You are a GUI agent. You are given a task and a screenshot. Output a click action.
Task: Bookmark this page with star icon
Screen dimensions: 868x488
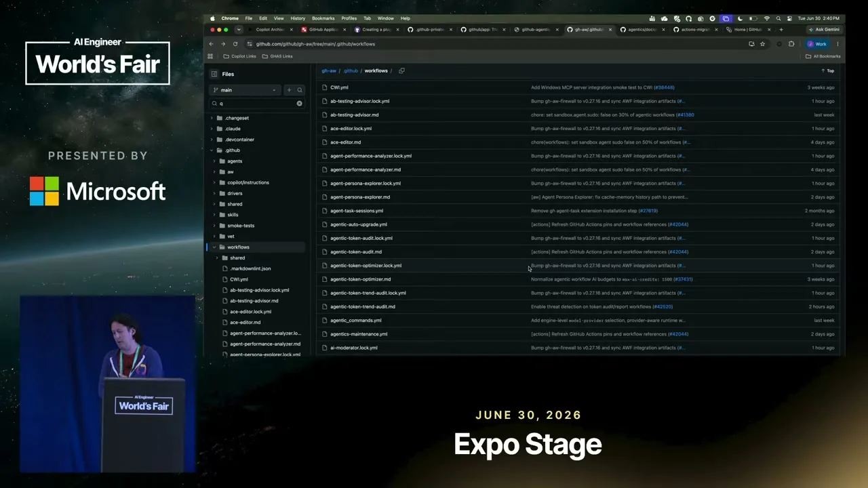(x=762, y=44)
